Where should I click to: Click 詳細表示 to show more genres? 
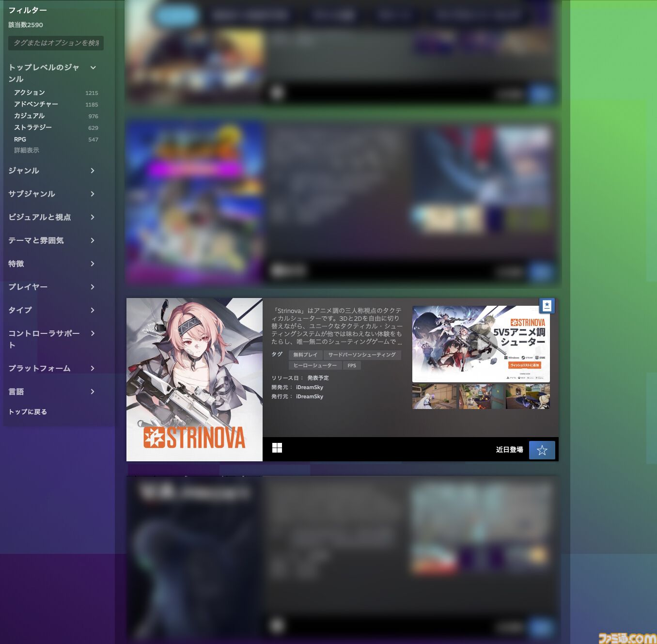pyautogui.click(x=27, y=150)
